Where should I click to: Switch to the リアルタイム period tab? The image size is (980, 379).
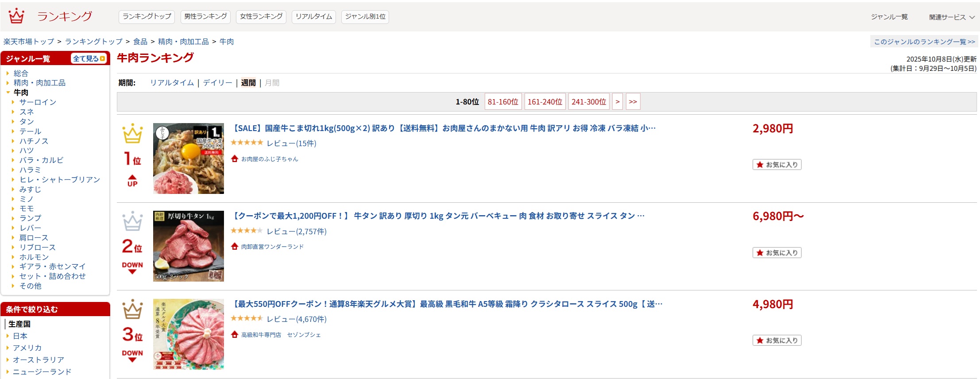tap(172, 83)
